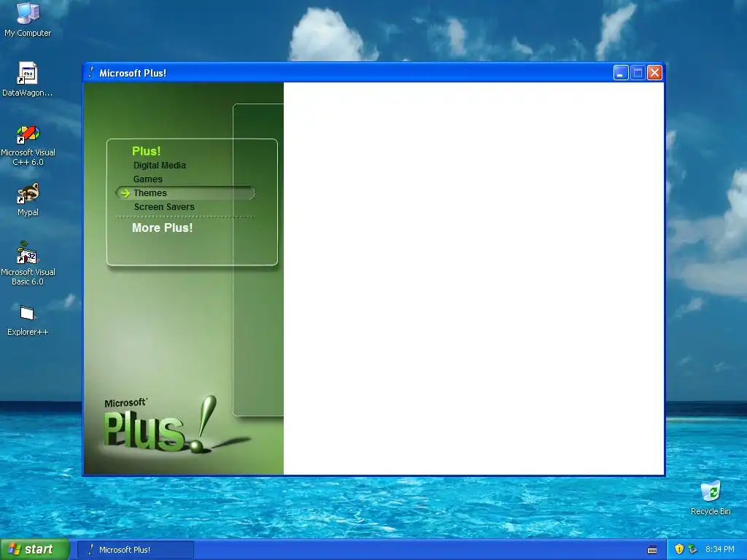Launch Microsoft Visual C++ 6.0 shortcut
Image resolution: width=747 pixels, height=560 pixels.
28,145
